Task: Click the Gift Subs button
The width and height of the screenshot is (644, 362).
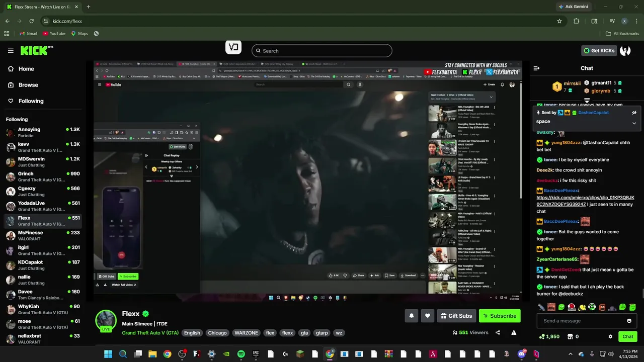Action: [x=456, y=316]
